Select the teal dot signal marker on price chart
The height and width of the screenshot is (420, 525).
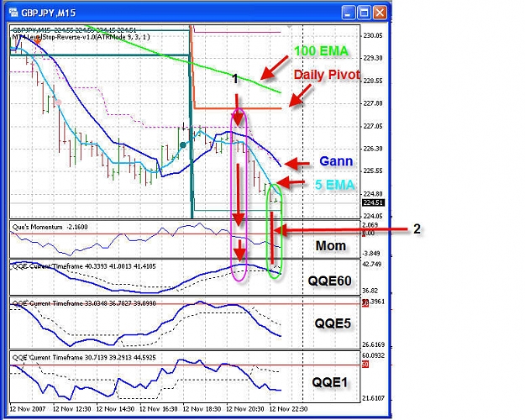coord(183,145)
